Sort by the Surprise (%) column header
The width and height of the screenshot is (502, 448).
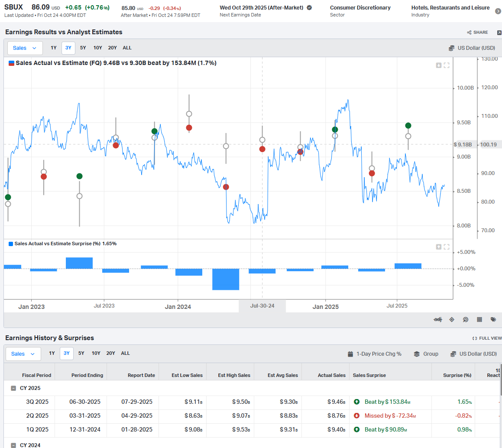[x=457, y=375]
